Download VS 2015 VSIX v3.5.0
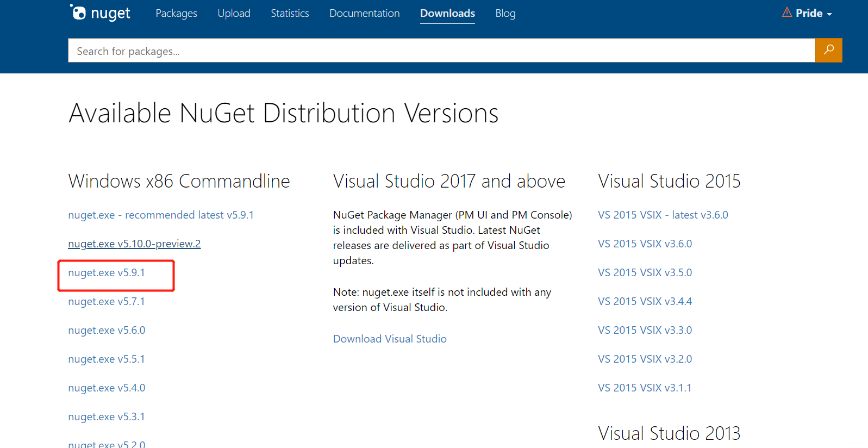Screen dimensions: 868x448 point(645,272)
